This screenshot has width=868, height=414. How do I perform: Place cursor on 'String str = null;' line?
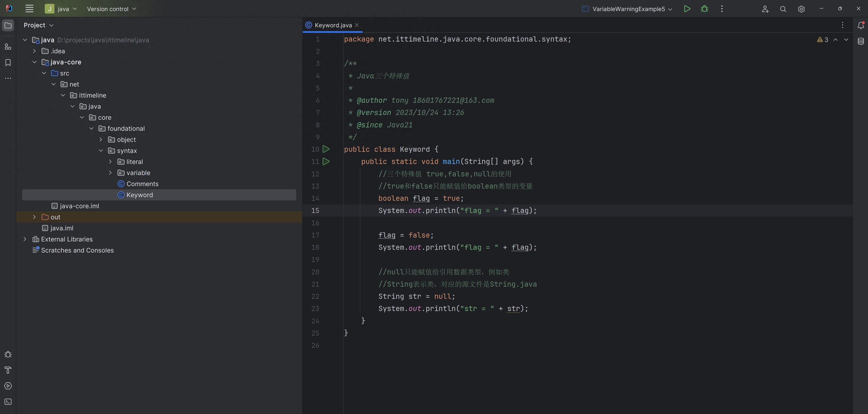[416, 297]
